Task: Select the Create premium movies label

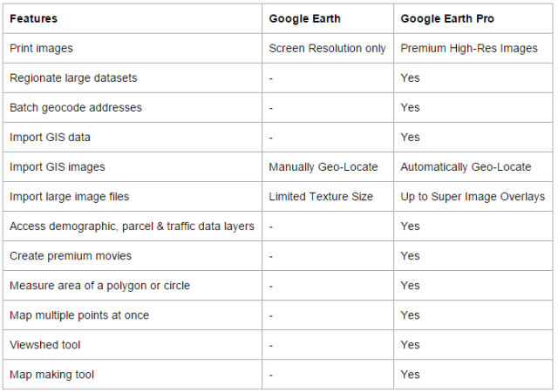Action: point(70,256)
